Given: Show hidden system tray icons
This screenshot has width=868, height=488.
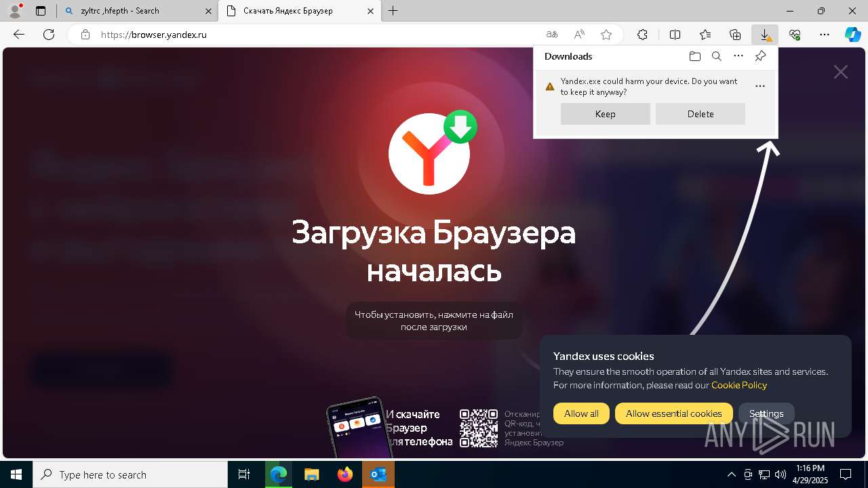Looking at the screenshot, I should (x=731, y=474).
